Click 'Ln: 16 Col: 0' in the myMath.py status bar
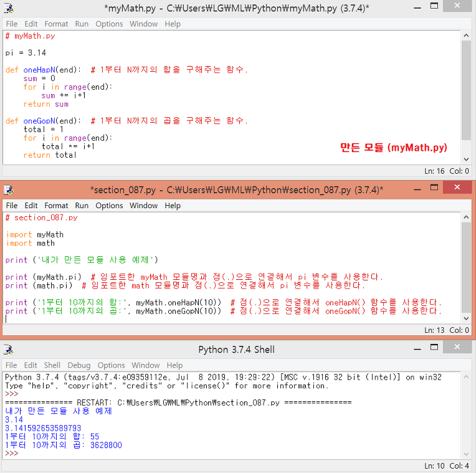The height and width of the screenshot is (473, 476). (x=447, y=171)
